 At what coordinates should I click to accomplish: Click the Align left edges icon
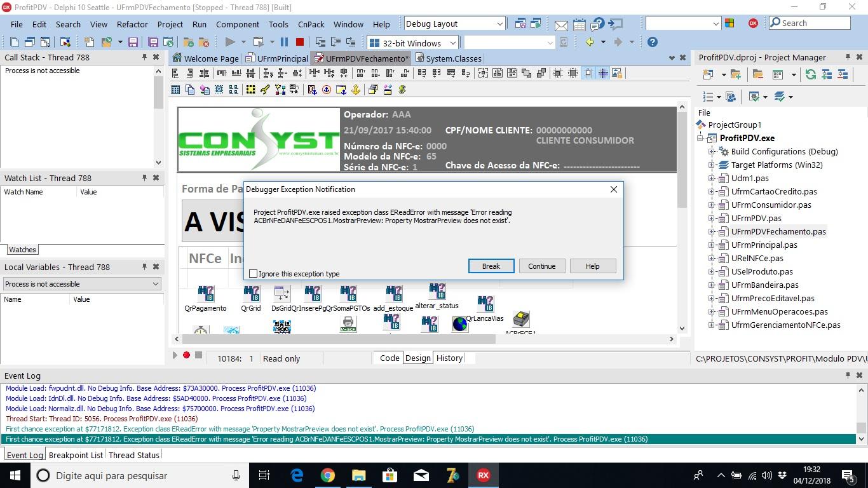pos(175,73)
